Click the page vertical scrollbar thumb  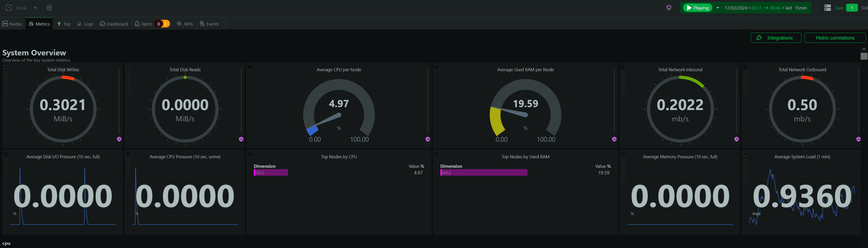(864, 56)
